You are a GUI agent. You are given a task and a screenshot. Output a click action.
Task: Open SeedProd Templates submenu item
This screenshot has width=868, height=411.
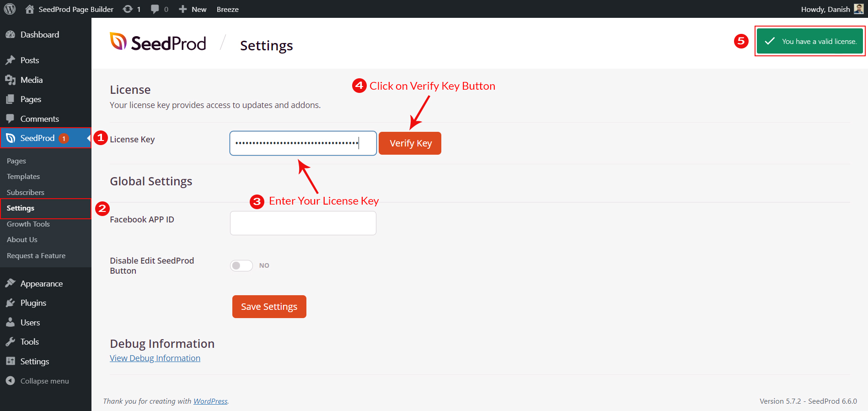(x=23, y=177)
